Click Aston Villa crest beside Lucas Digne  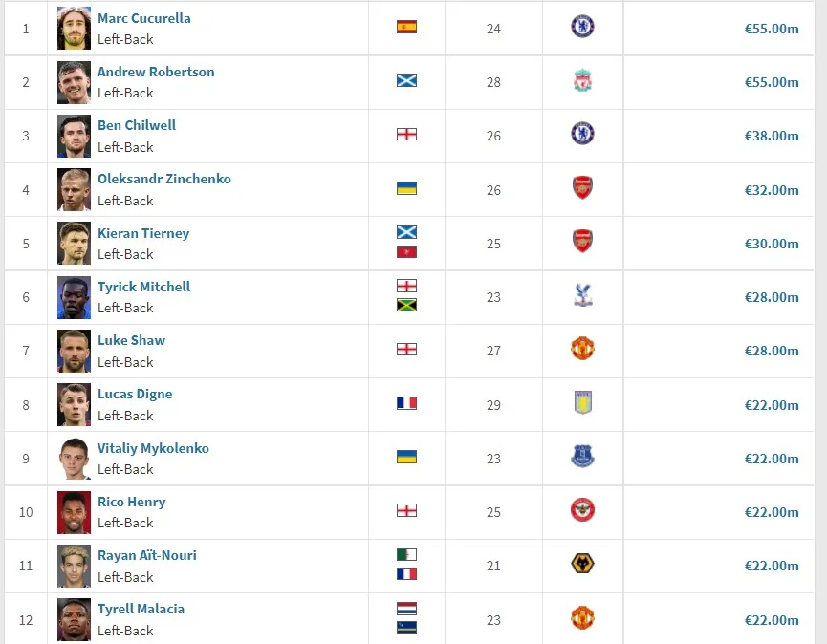click(582, 403)
